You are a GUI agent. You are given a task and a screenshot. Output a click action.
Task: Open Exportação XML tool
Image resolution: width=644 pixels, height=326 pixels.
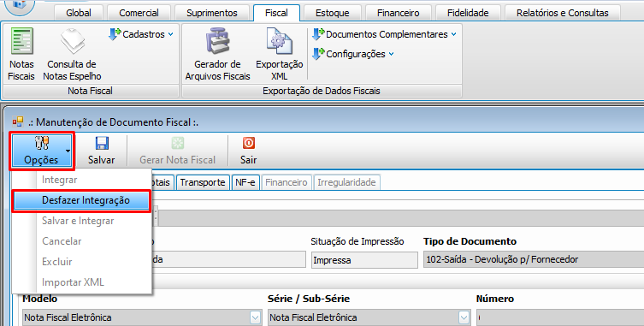[x=280, y=53]
